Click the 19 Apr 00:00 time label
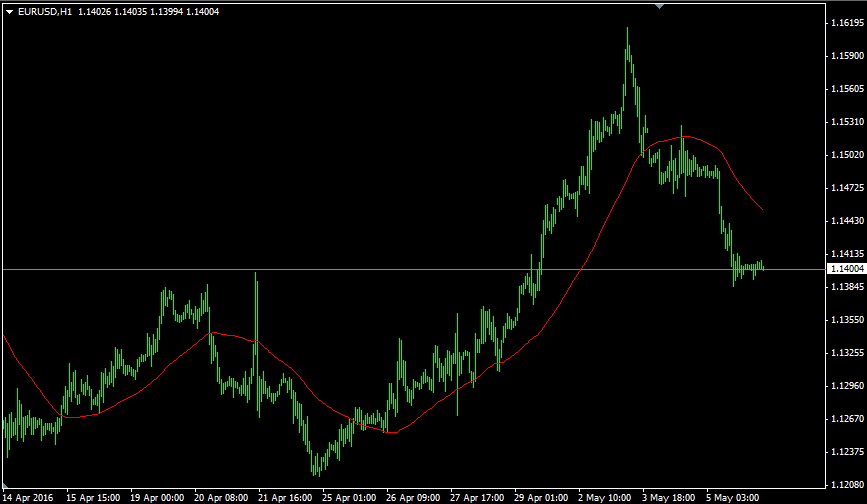This screenshot has width=867, height=504. tap(157, 497)
